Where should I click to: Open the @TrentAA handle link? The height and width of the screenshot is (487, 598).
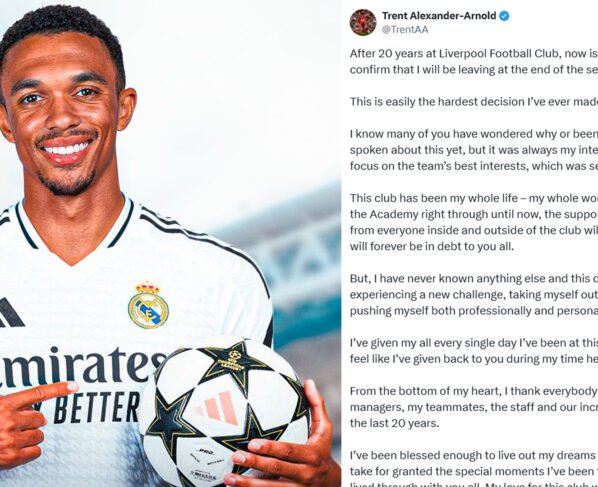pyautogui.click(x=405, y=30)
